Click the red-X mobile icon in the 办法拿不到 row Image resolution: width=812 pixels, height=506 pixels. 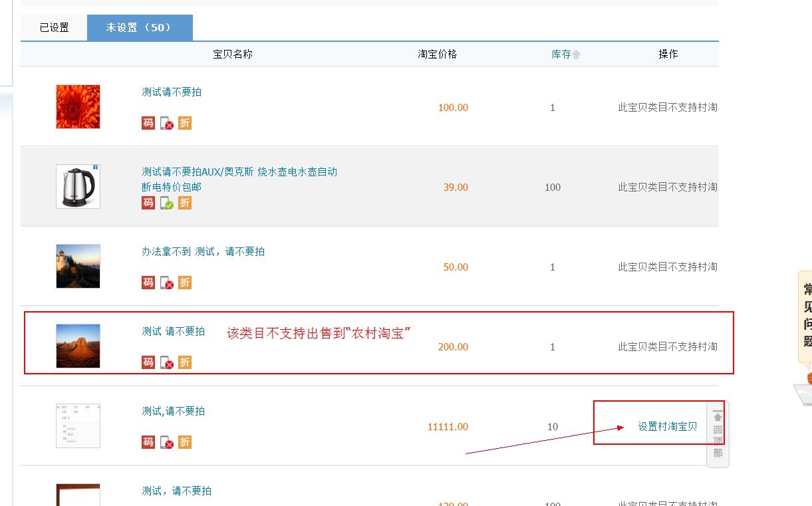click(x=167, y=283)
